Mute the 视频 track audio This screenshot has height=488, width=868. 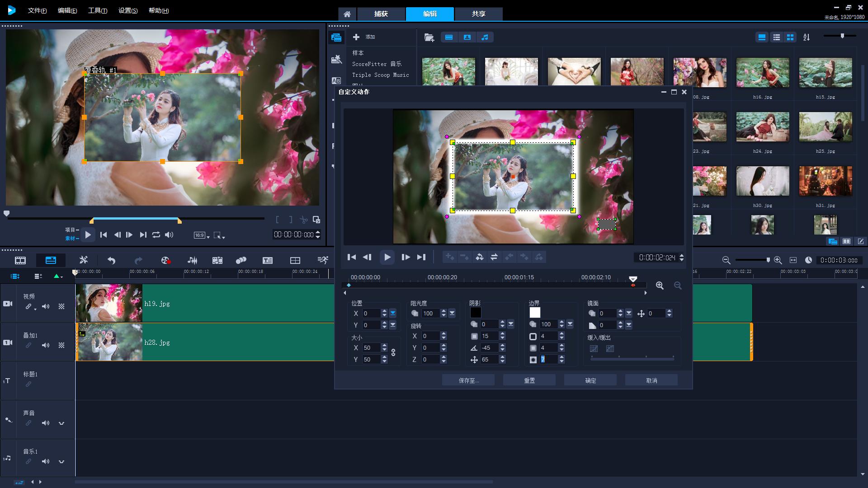tap(46, 306)
